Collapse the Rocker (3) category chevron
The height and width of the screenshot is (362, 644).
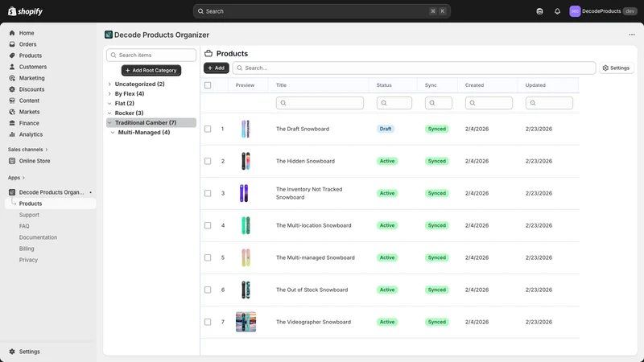109,113
